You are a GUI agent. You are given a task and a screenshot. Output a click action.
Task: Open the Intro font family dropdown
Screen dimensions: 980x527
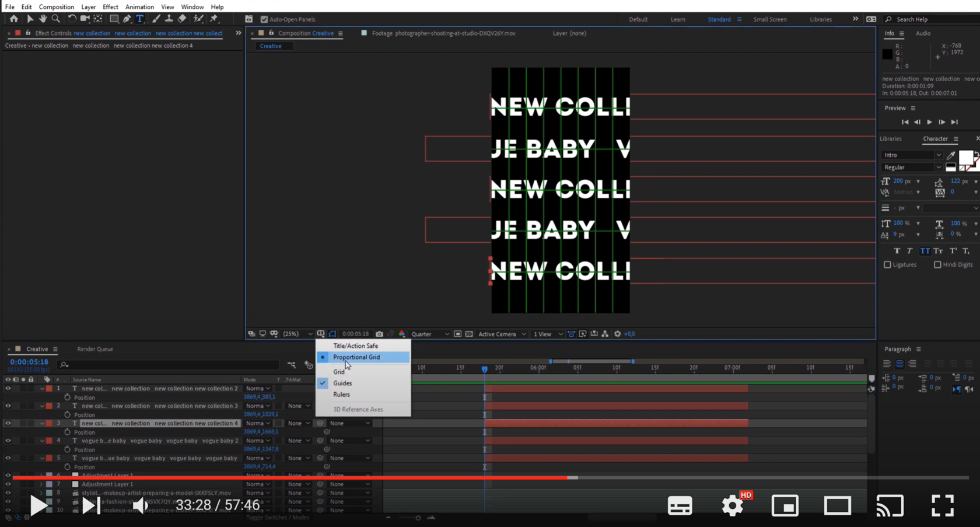pos(911,155)
